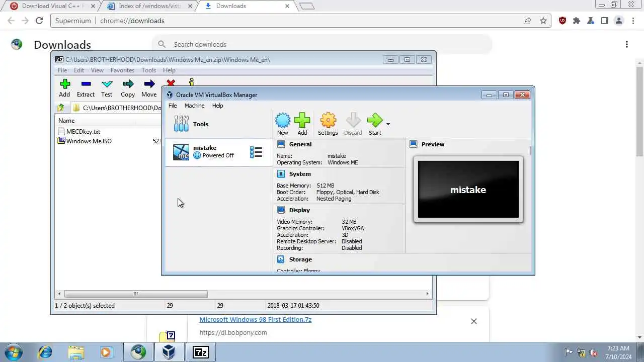Open VirtualBox Help menu
Screen dimensions: 644x362
click(217, 106)
